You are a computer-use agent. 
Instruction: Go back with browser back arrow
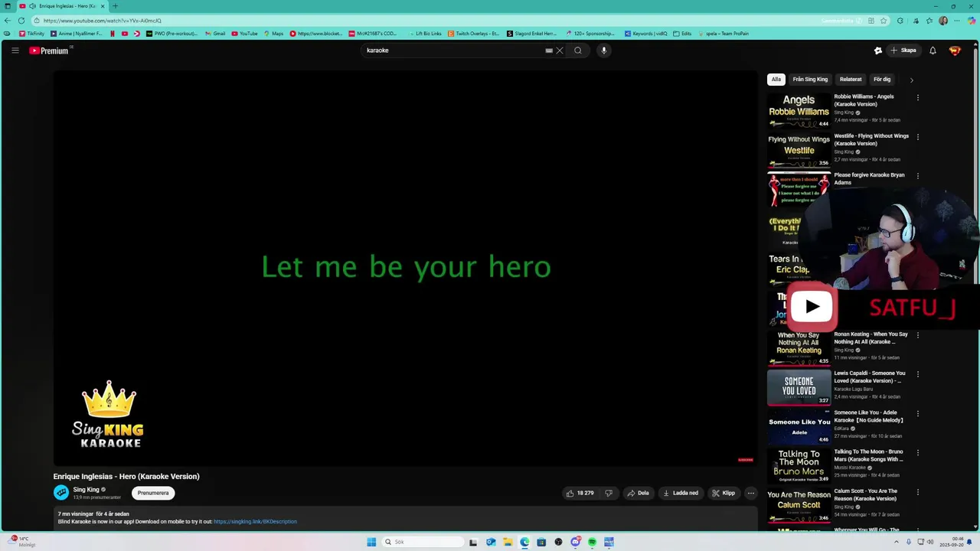tap(8, 21)
